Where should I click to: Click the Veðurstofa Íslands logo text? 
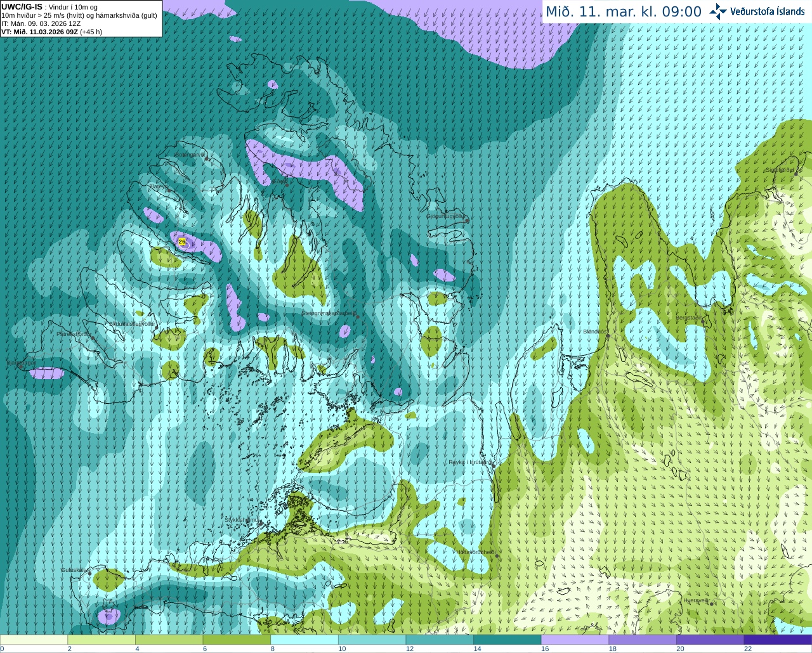pos(768,11)
